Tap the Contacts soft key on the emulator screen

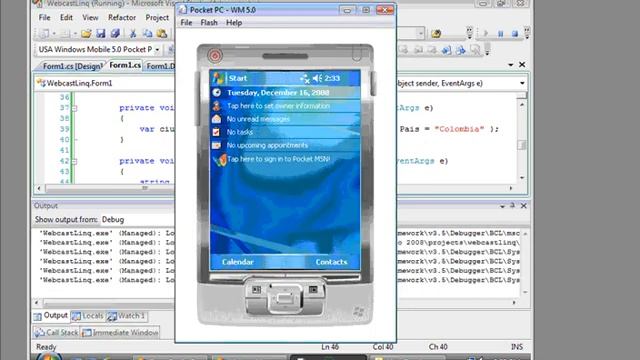click(x=331, y=262)
